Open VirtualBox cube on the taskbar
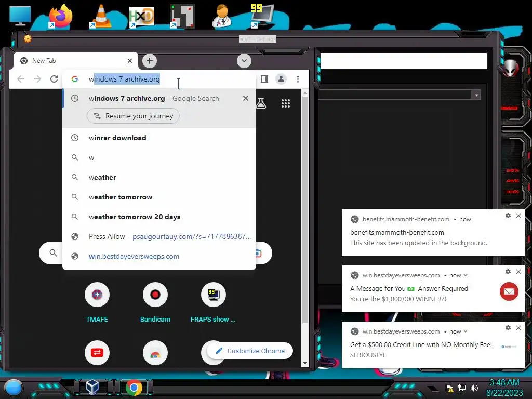Screen dimensions: 532x399 click(x=92, y=387)
